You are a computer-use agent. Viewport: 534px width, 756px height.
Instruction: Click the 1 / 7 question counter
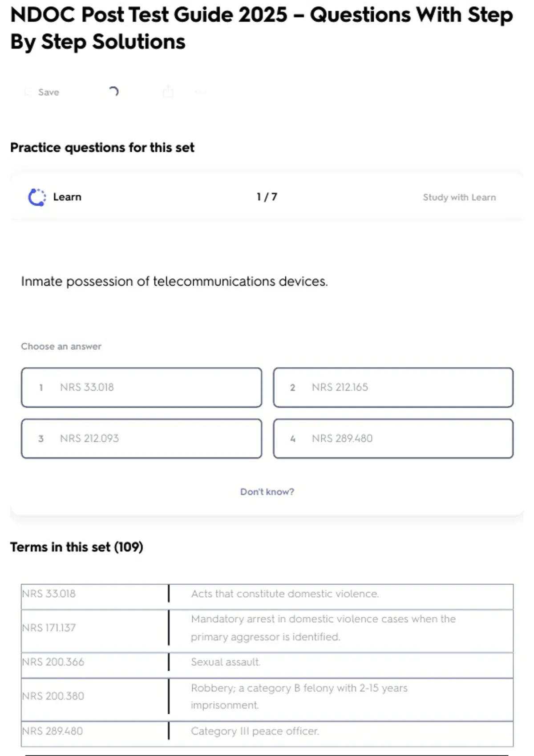coord(267,197)
